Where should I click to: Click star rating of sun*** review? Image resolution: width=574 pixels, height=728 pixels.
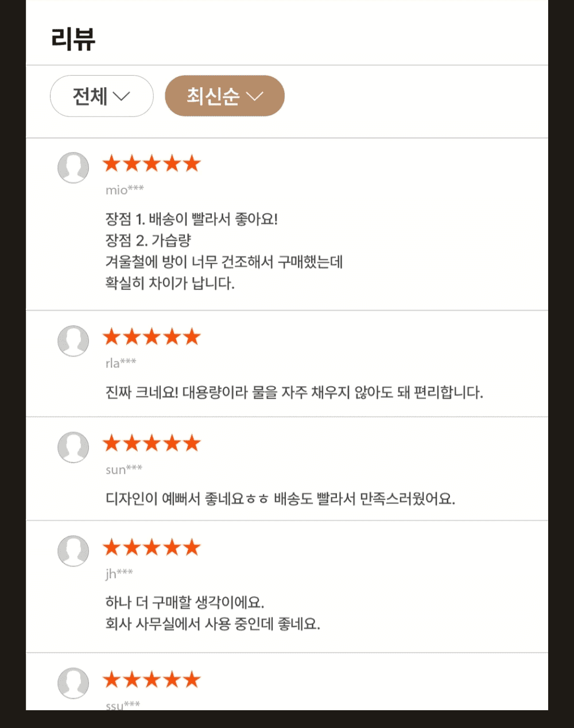click(152, 443)
